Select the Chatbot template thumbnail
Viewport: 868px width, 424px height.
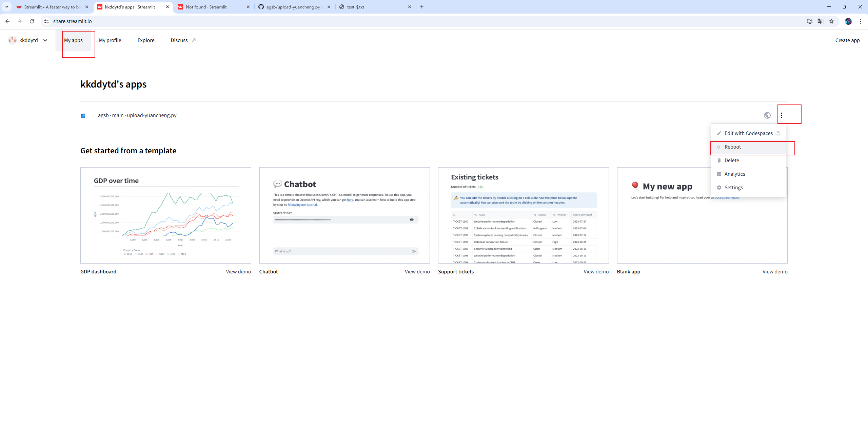click(x=344, y=215)
